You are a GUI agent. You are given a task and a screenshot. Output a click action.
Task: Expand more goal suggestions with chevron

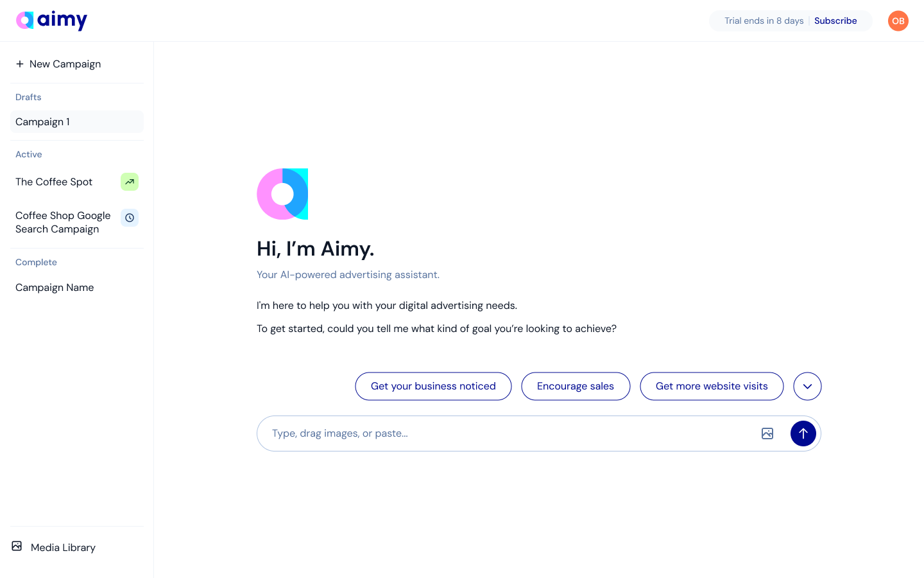(807, 386)
